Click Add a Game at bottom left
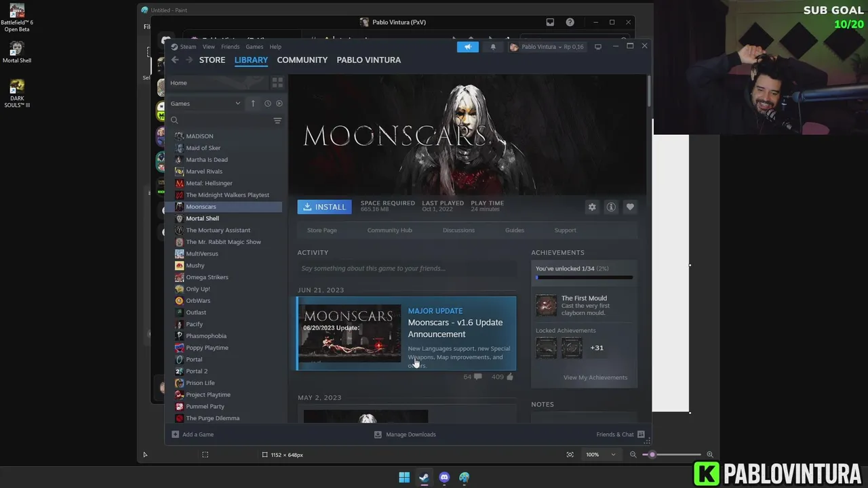The height and width of the screenshot is (488, 868). coord(193,434)
